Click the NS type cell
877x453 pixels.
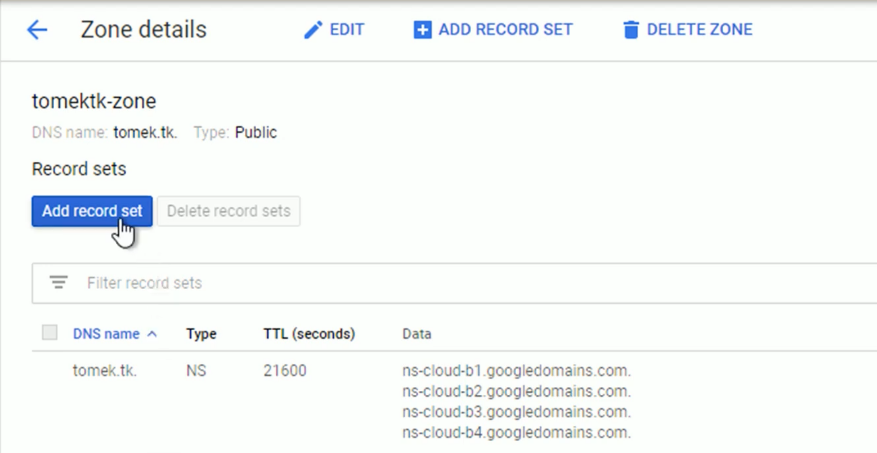196,371
